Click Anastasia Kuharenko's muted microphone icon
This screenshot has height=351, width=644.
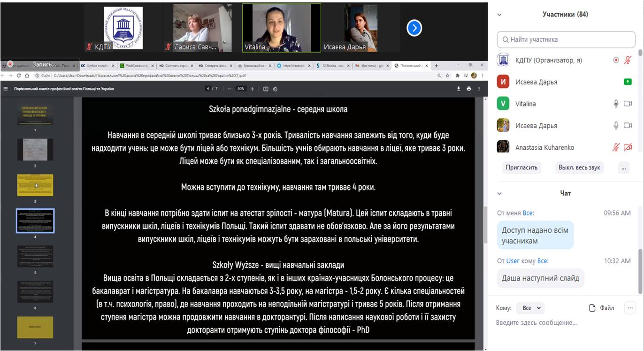[x=616, y=147]
